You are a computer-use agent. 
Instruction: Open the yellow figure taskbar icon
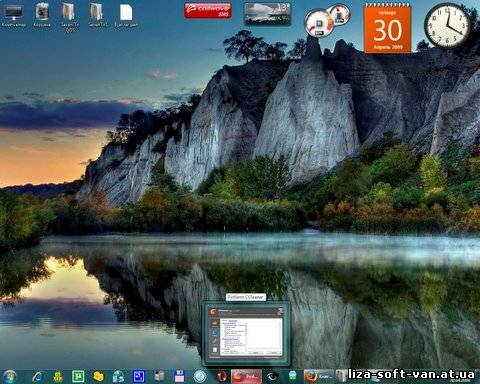coord(58,377)
